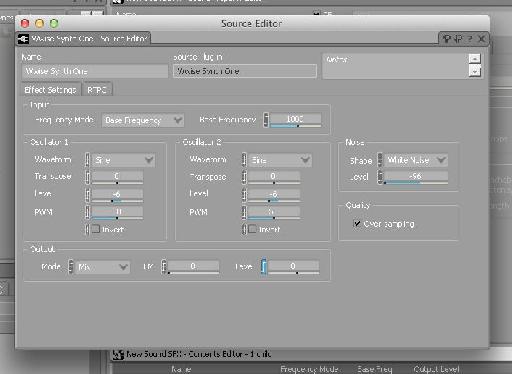This screenshot has width=512, height=374.
Task: Click the Base Freq column header in Contents Editor
Action: tap(375, 369)
